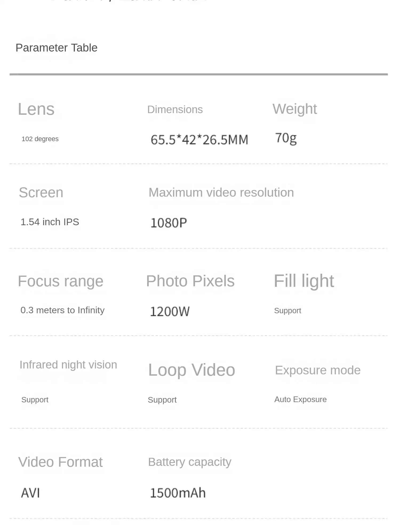
Task: Select the 1500mAh battery capacity value
Action: coord(178,493)
